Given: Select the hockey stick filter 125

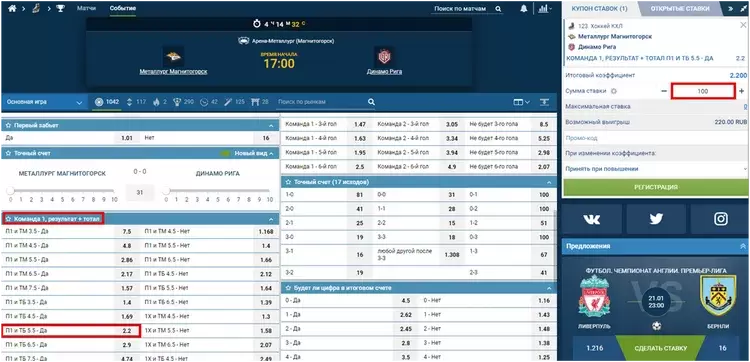Looking at the screenshot, I should tap(234, 102).
